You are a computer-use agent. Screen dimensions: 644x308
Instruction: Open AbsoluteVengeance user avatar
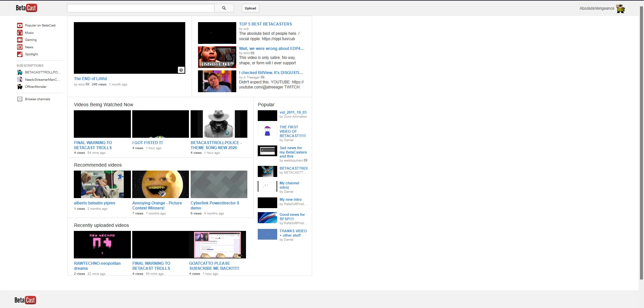tap(621, 8)
